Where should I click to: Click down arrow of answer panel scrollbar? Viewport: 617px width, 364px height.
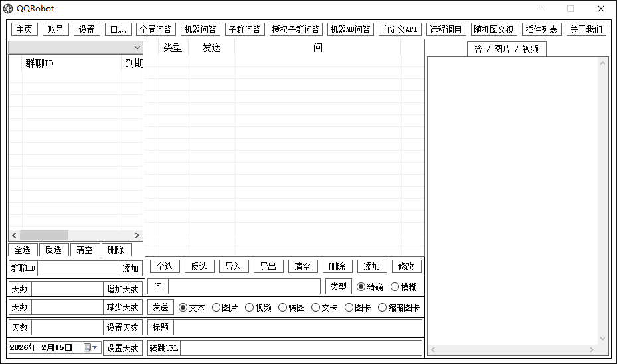[603, 339]
